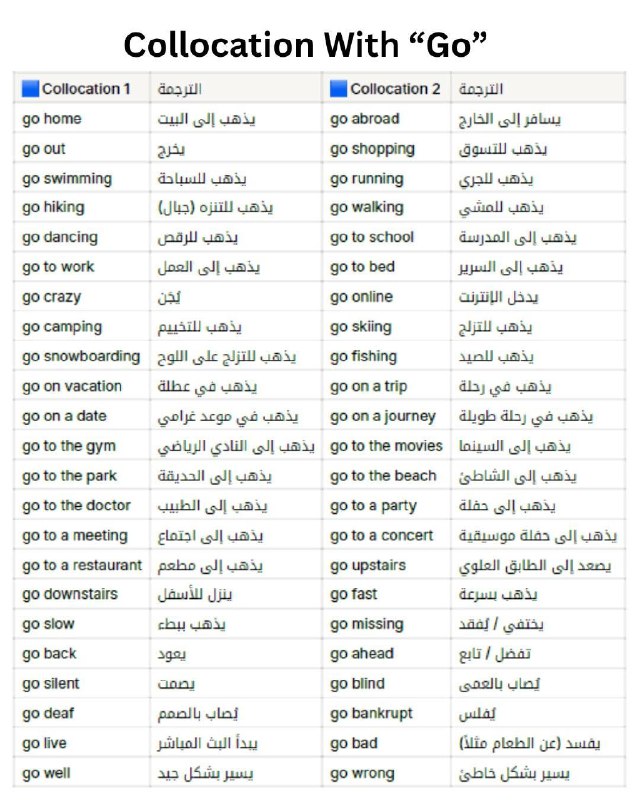
Task: Select the Collocation 1 column header
Action: (x=82, y=89)
